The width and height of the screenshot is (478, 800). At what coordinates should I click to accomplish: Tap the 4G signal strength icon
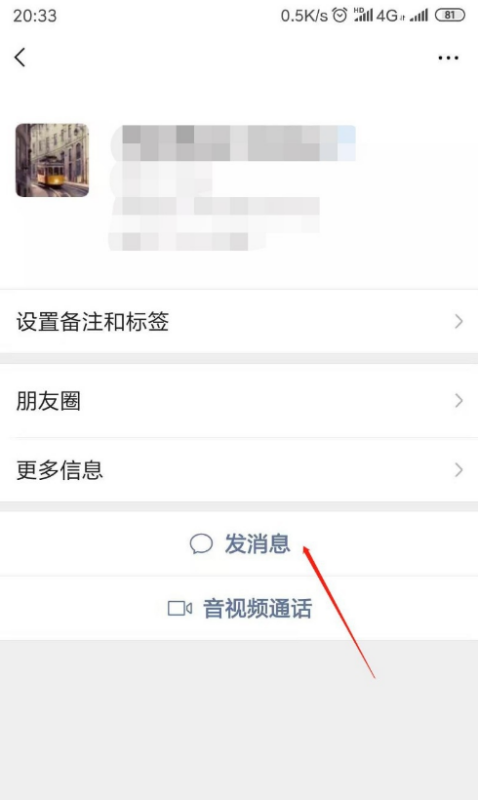click(391, 15)
